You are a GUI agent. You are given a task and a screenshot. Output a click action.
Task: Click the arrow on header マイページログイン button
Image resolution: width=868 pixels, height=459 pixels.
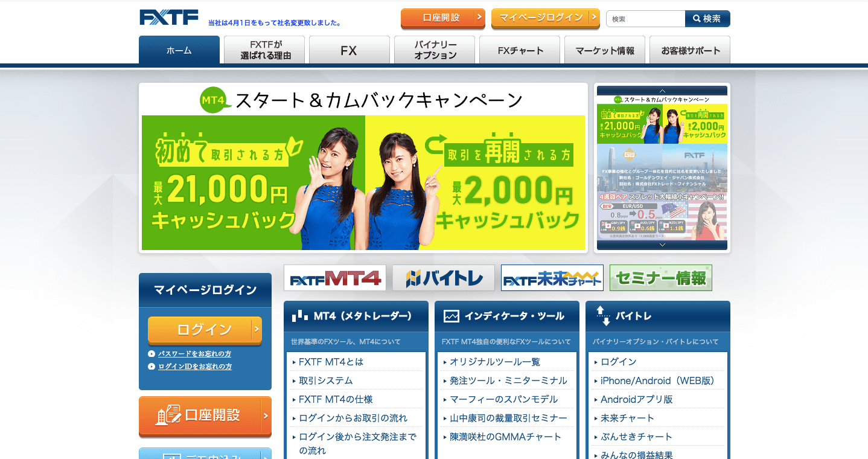point(593,18)
